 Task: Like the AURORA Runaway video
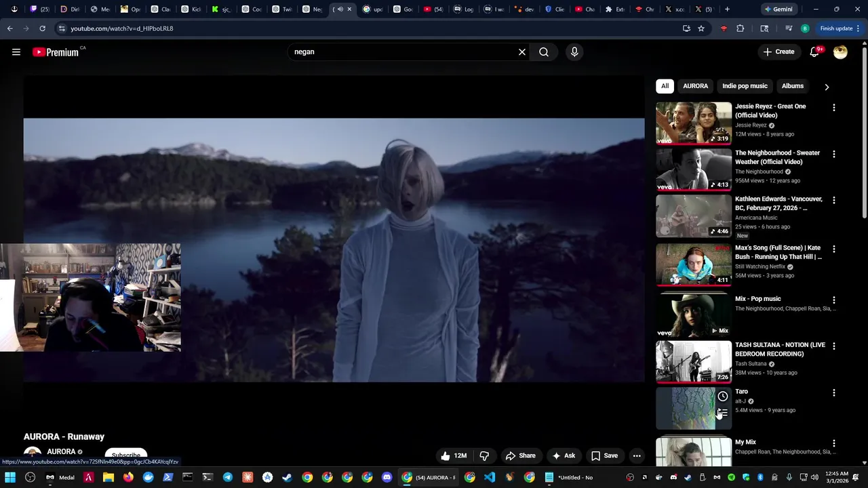pos(454,455)
